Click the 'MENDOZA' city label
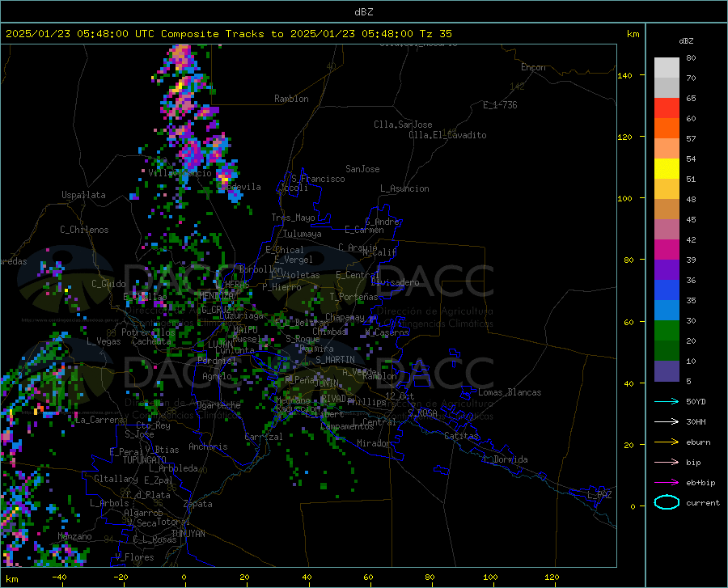This screenshot has width=728, height=588. (216, 295)
